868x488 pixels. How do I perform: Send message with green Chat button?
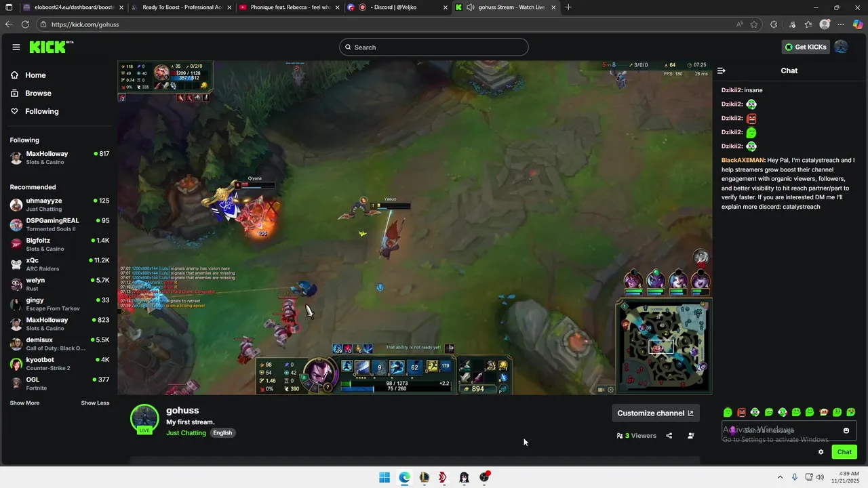(844, 452)
